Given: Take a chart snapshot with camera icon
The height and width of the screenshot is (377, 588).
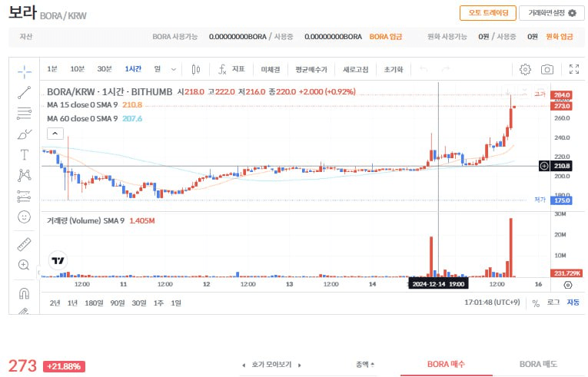Looking at the screenshot, I should pyautogui.click(x=546, y=69).
